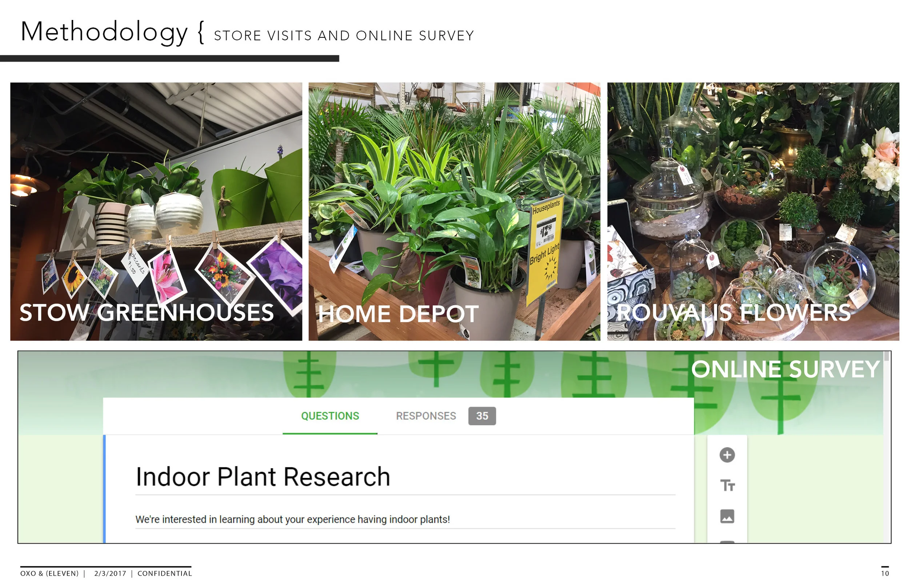
Task: Switch to the RESPONSES tab
Action: (x=426, y=416)
